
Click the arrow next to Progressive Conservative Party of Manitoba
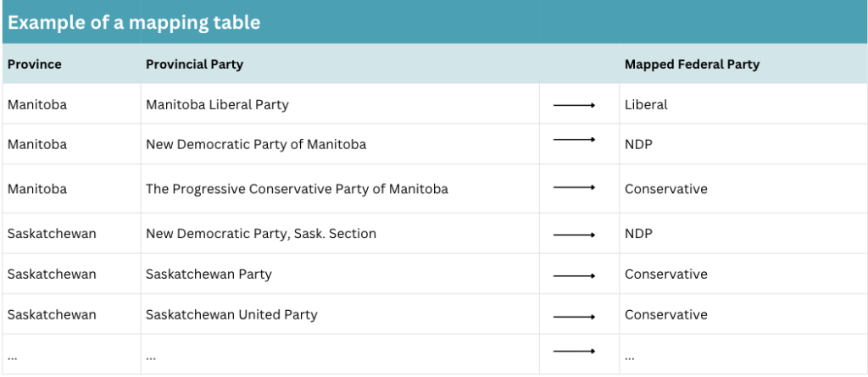tap(574, 188)
